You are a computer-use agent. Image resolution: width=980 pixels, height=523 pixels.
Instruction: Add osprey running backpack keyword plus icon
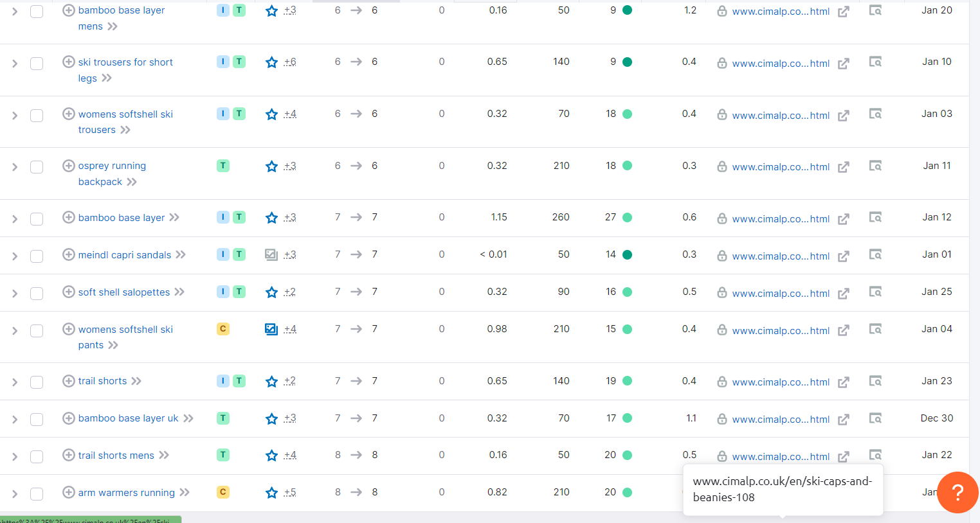click(x=69, y=166)
